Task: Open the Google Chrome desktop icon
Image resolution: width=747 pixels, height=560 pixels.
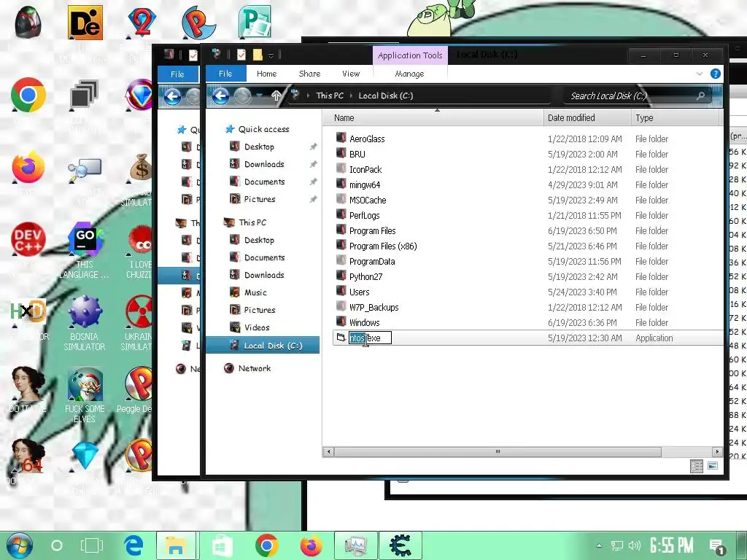Action: click(x=28, y=95)
